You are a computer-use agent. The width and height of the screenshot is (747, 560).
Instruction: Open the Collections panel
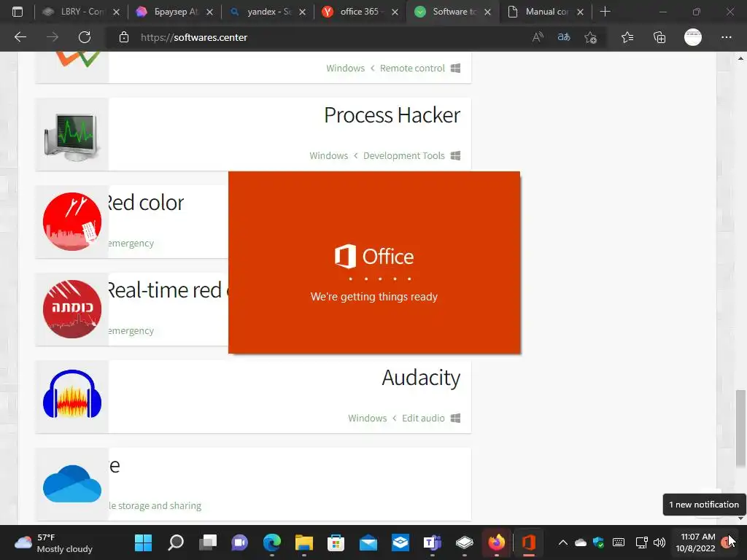tap(659, 37)
